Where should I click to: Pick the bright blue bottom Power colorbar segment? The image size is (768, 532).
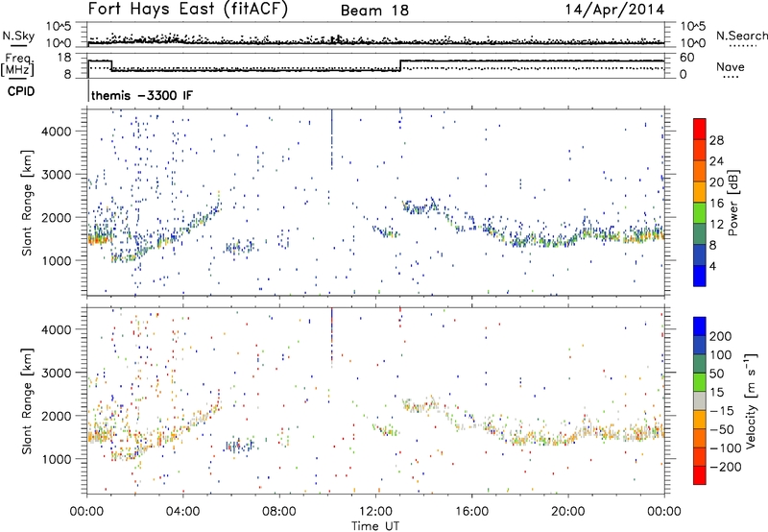[700, 276]
